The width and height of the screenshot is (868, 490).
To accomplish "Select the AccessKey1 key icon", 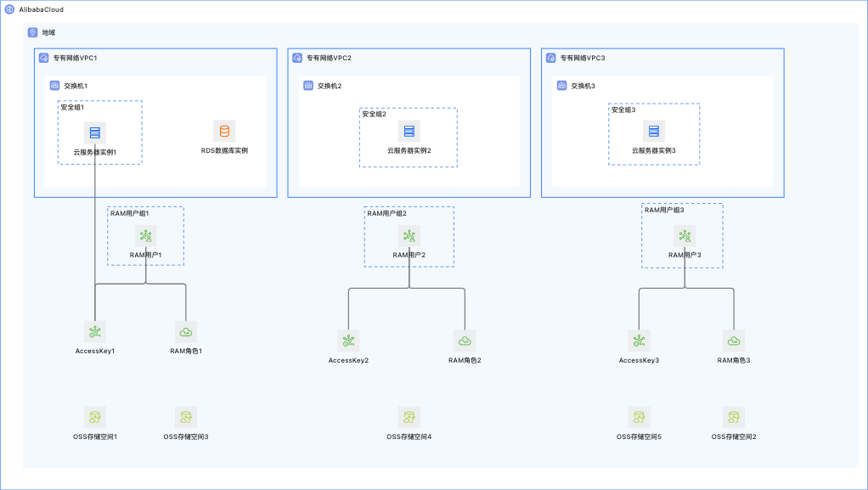I will coord(94,332).
